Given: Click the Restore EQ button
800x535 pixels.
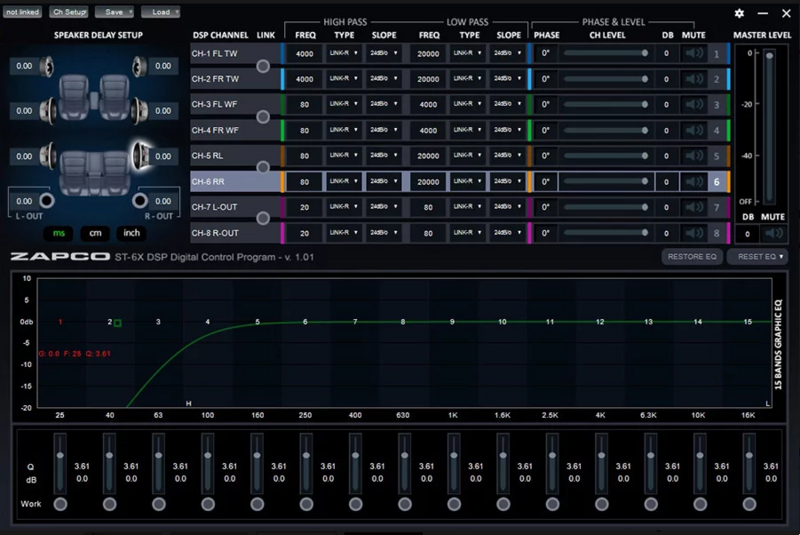Looking at the screenshot, I should pos(691,257).
